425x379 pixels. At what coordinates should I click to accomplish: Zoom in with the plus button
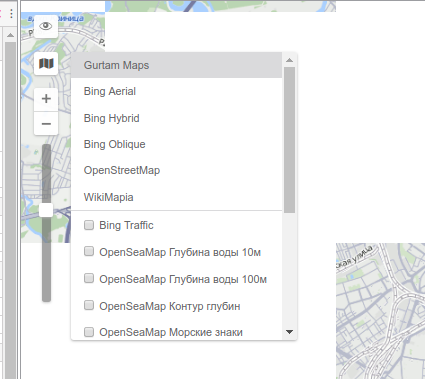(x=46, y=99)
